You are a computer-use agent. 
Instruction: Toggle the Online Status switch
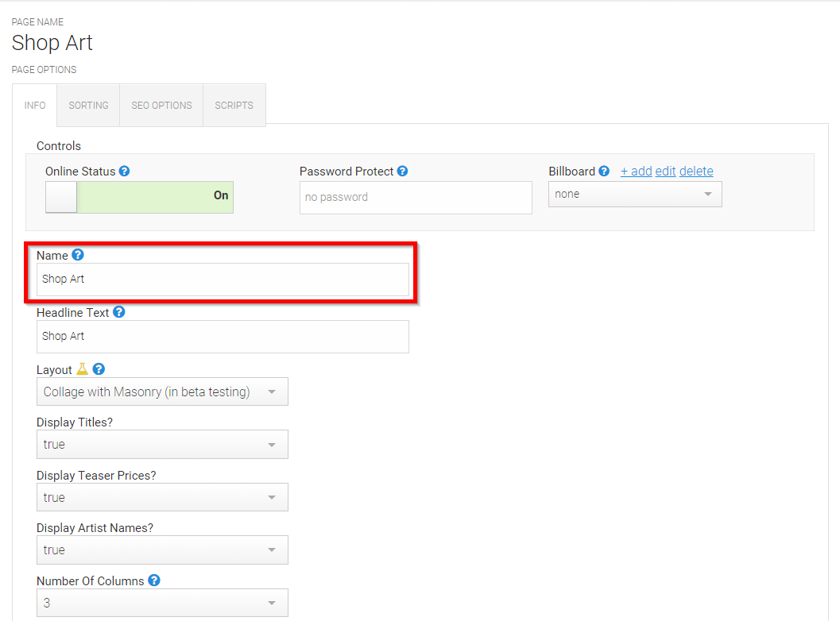click(x=139, y=197)
